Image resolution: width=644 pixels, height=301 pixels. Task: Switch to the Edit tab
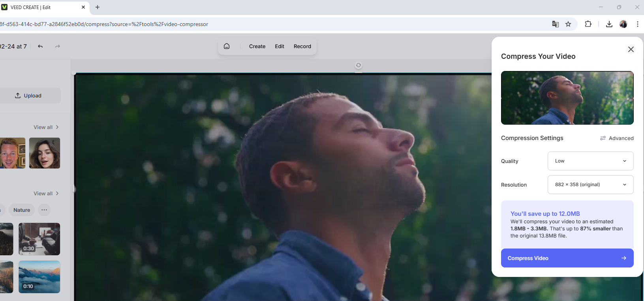click(280, 46)
